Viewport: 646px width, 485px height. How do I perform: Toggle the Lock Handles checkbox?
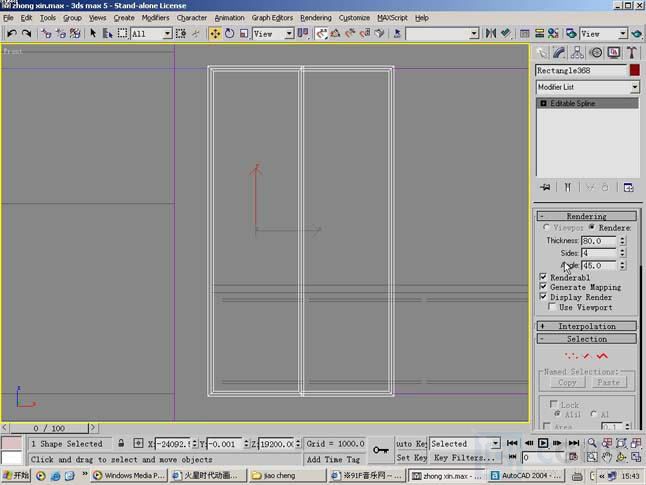click(x=553, y=404)
